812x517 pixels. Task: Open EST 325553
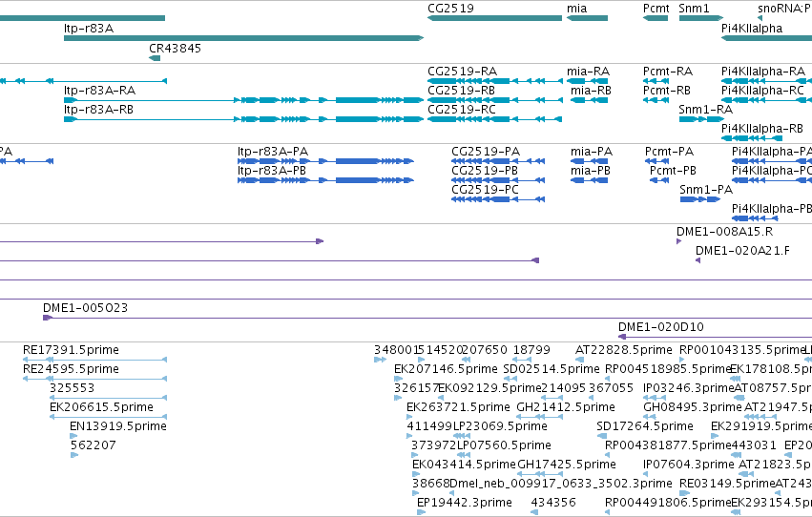tap(72, 387)
